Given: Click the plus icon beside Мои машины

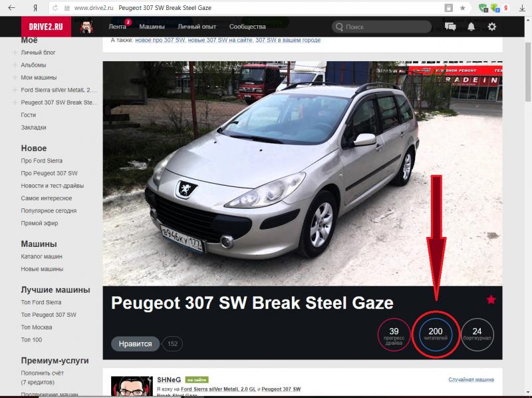Looking at the screenshot, I should (x=15, y=77).
